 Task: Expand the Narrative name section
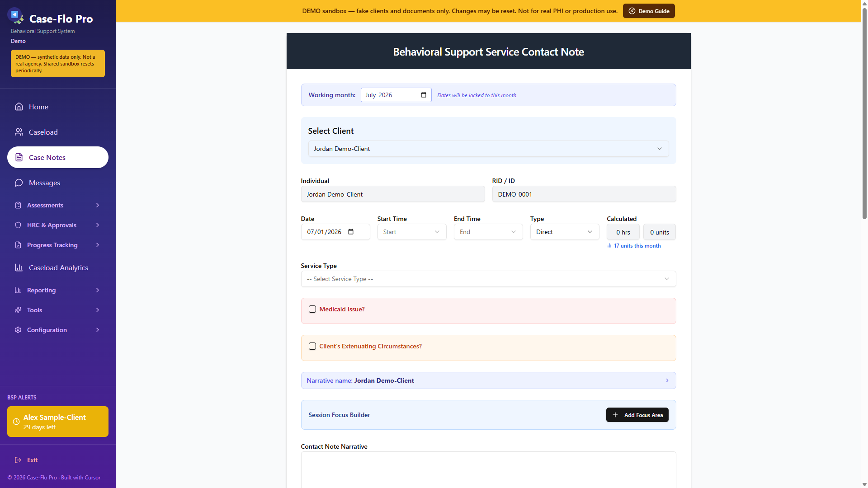pos(488,380)
